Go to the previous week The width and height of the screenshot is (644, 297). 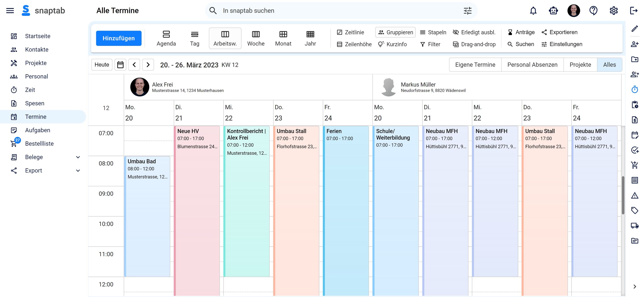pyautogui.click(x=134, y=65)
